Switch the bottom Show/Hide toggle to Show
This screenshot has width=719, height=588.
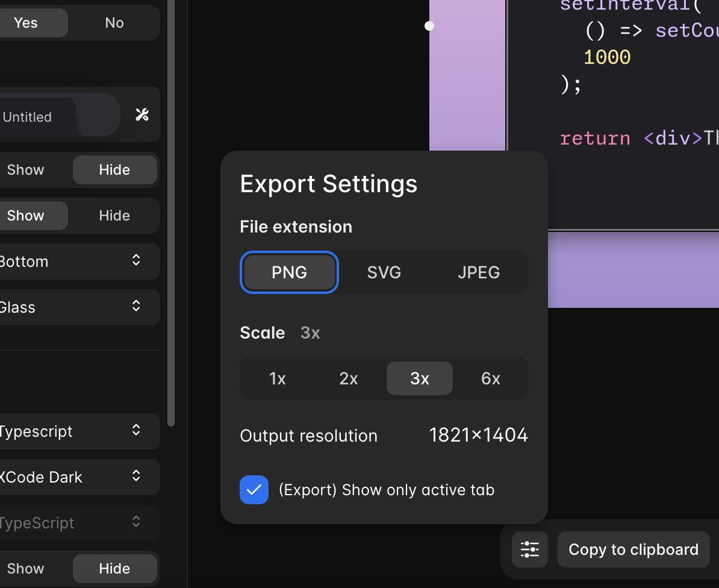click(x=25, y=568)
